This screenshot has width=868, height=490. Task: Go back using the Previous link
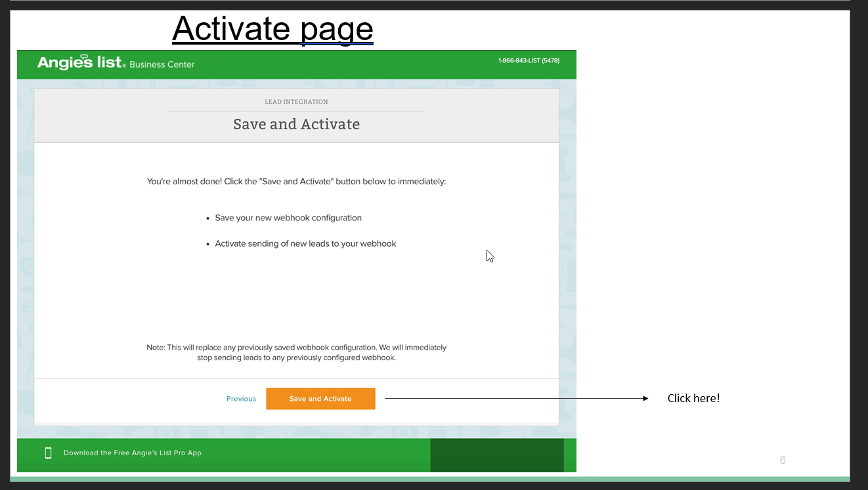point(241,399)
